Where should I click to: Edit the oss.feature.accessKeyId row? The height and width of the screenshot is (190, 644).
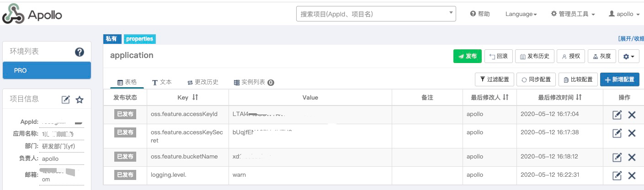[x=617, y=115]
